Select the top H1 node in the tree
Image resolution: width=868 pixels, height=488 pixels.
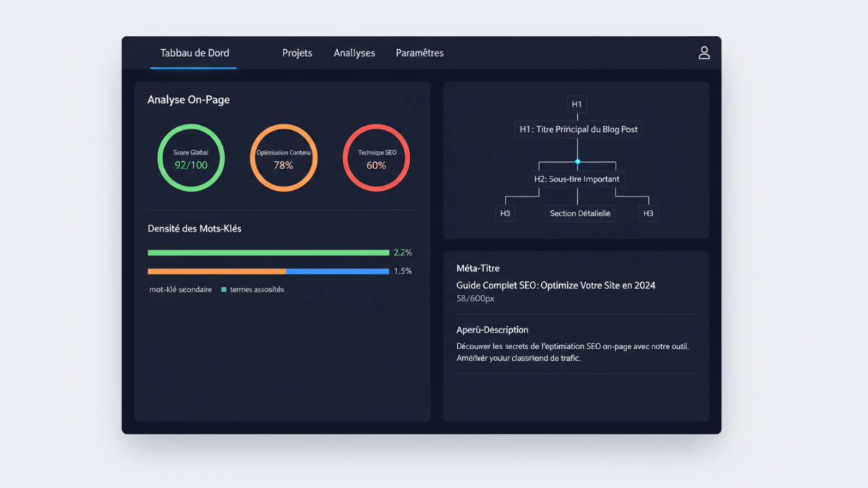click(x=576, y=104)
